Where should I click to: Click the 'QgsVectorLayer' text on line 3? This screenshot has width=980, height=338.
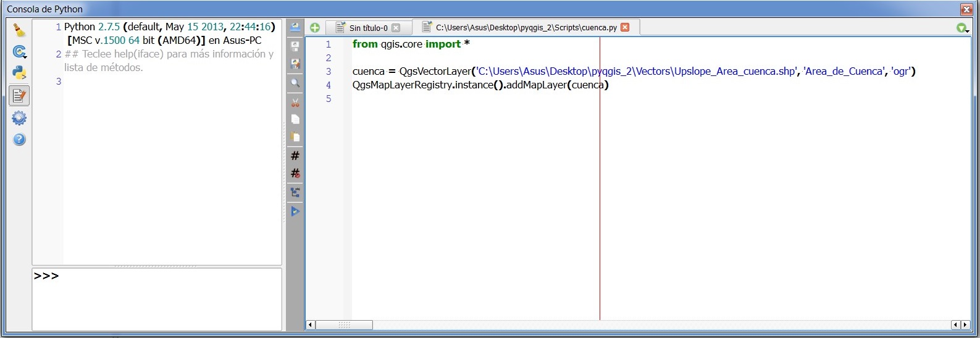coord(435,71)
